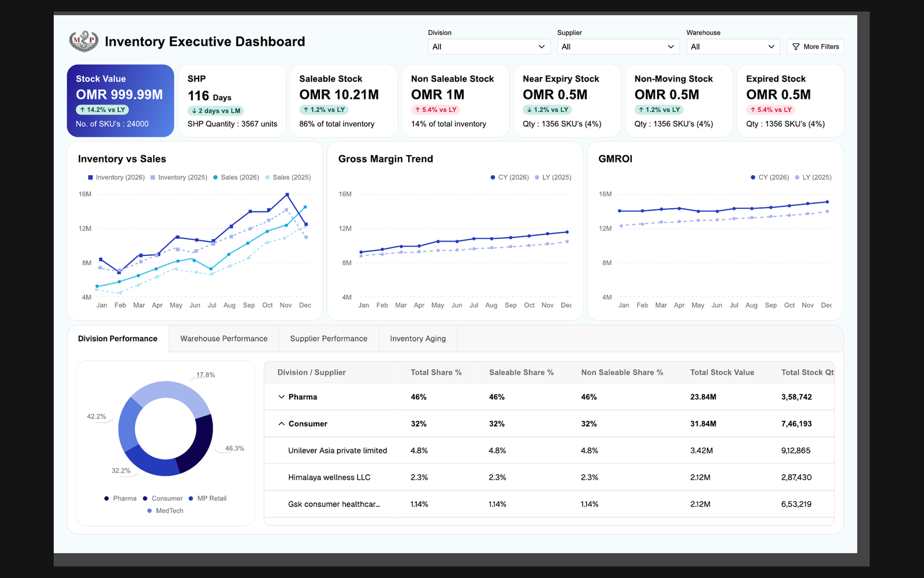Switch to Warehouse Performance tab
The width and height of the screenshot is (924, 578).
coord(224,339)
